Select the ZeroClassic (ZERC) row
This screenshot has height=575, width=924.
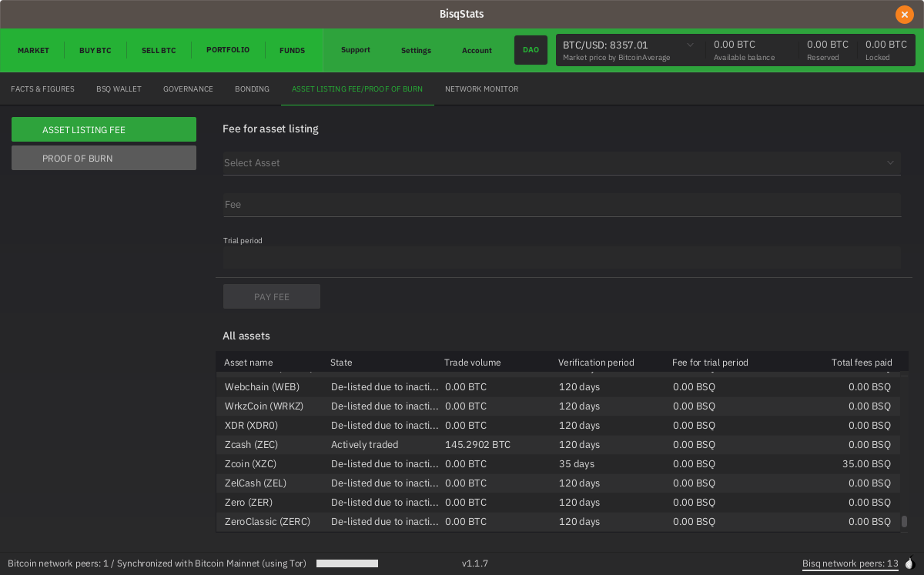(558, 522)
